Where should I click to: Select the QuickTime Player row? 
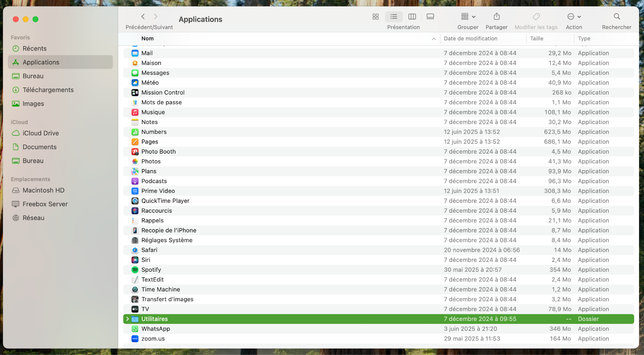click(165, 201)
